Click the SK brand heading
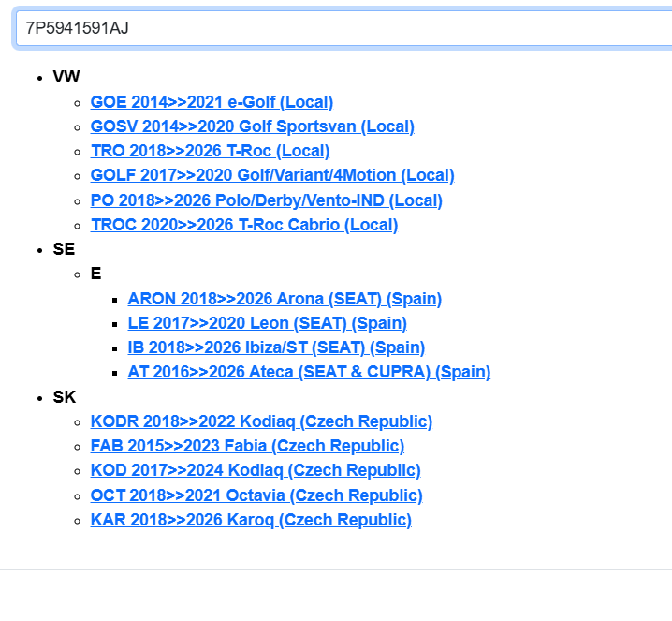The width and height of the screenshot is (672, 621). click(x=65, y=397)
